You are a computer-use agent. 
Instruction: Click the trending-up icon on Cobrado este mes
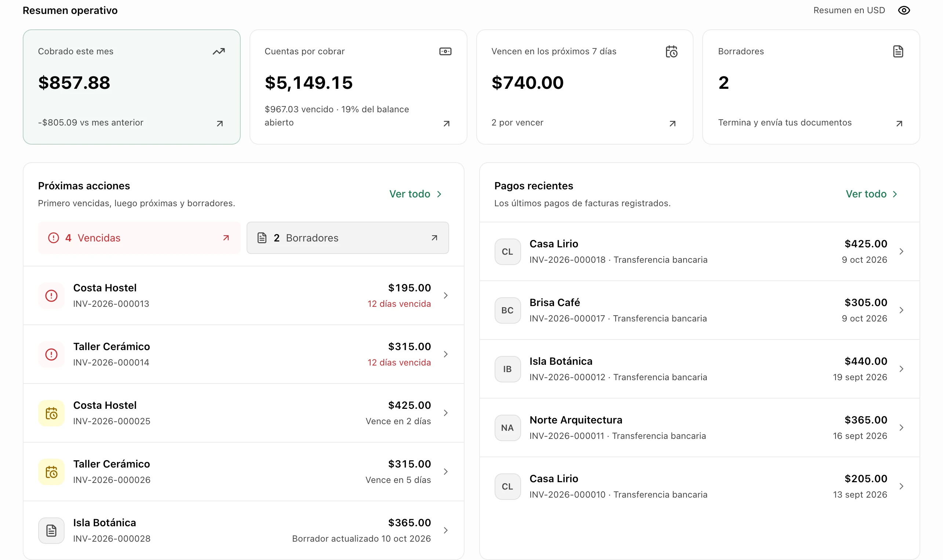point(219,51)
